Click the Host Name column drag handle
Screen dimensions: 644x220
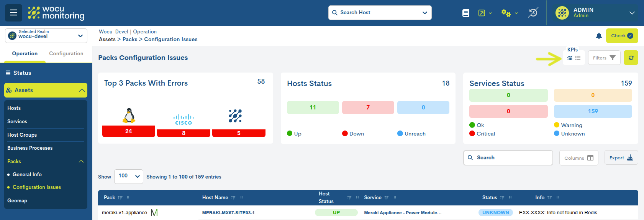click(241, 198)
